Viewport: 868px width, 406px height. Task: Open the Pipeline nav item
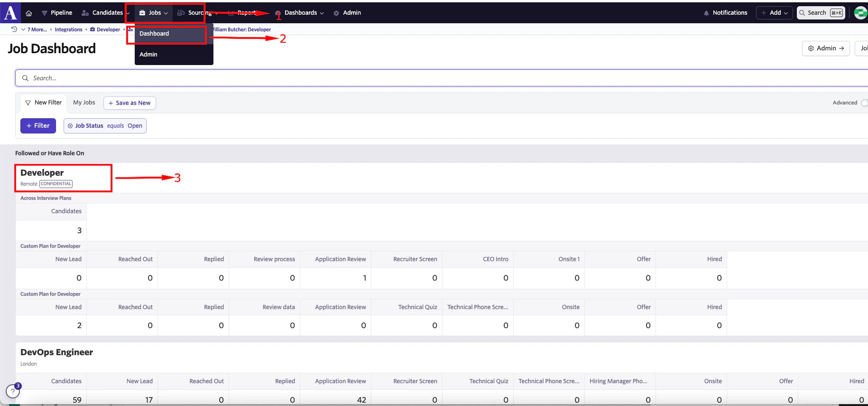click(x=57, y=13)
